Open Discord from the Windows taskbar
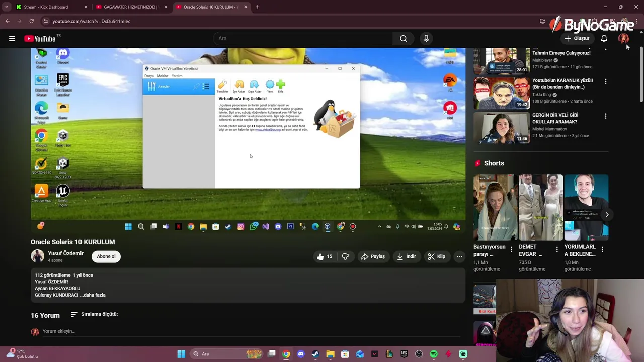 pos(301,354)
